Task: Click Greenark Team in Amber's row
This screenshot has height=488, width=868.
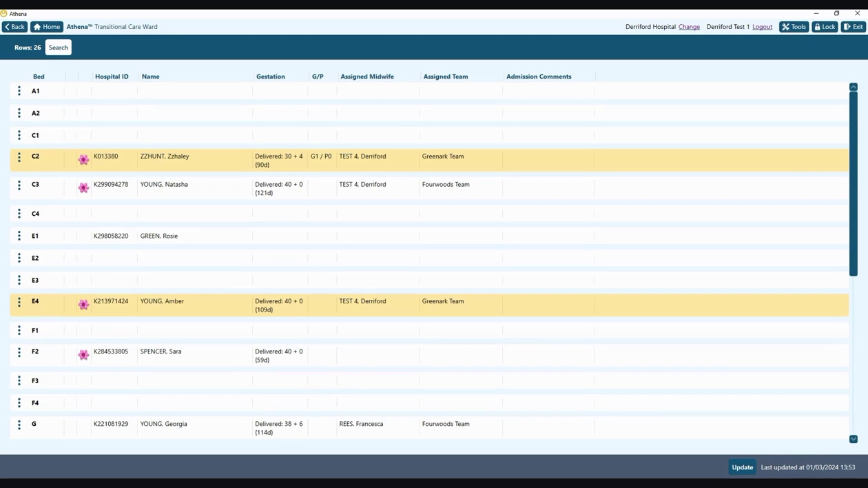Action: (x=443, y=301)
